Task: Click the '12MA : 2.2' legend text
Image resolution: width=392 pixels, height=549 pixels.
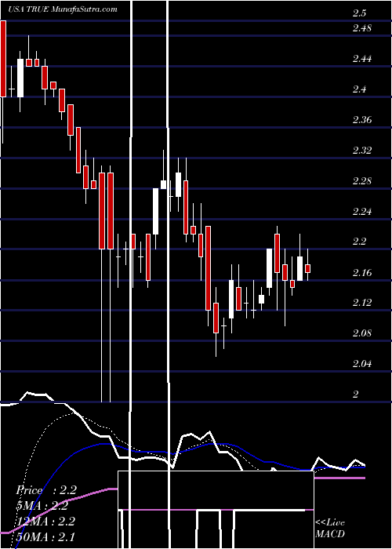Action: coord(45,522)
